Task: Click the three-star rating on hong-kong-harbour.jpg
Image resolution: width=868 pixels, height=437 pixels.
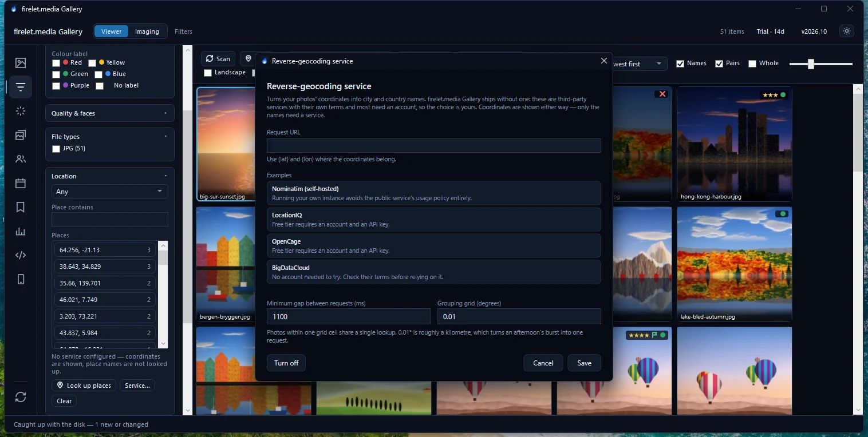Action: (x=770, y=95)
